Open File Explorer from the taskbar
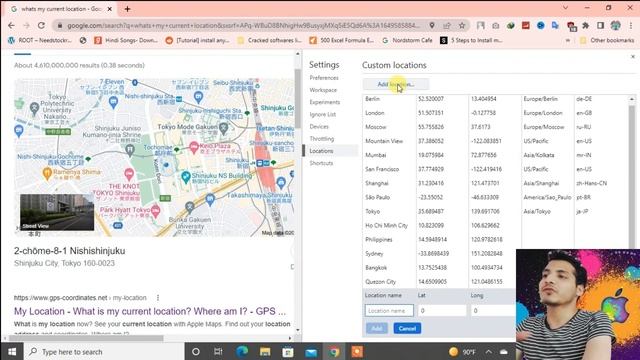This screenshot has height=360, width=640. coord(265,351)
